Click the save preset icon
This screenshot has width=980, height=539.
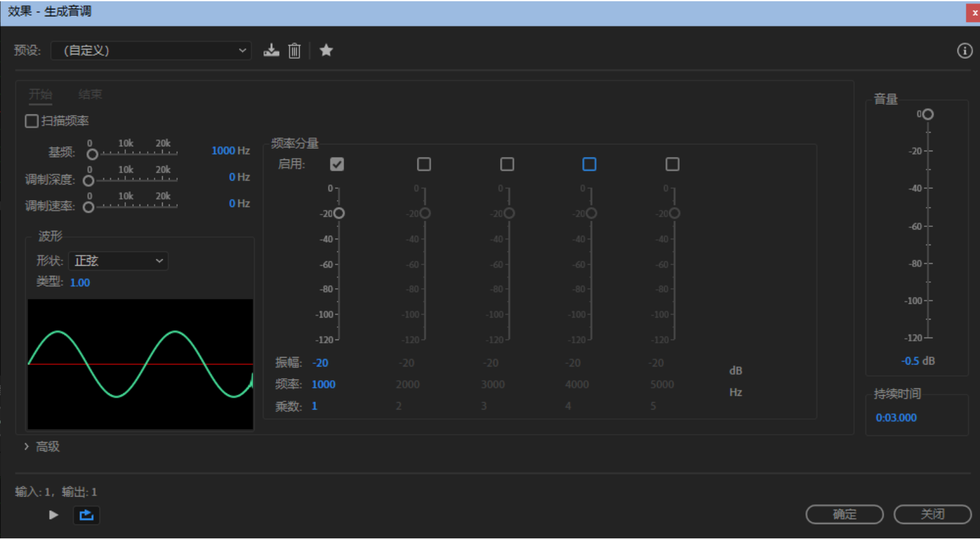point(271,51)
